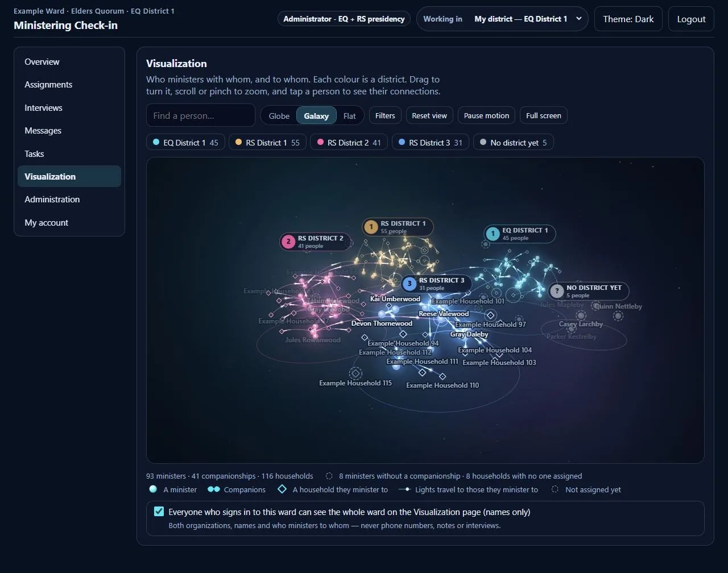Click the Reset view button
This screenshot has height=573, width=728.
(x=429, y=115)
